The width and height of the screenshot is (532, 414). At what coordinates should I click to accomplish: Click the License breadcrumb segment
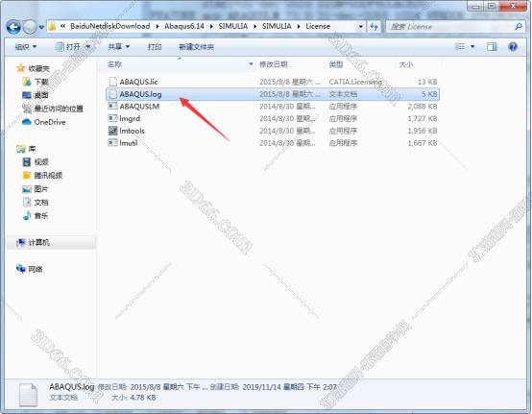[318, 26]
